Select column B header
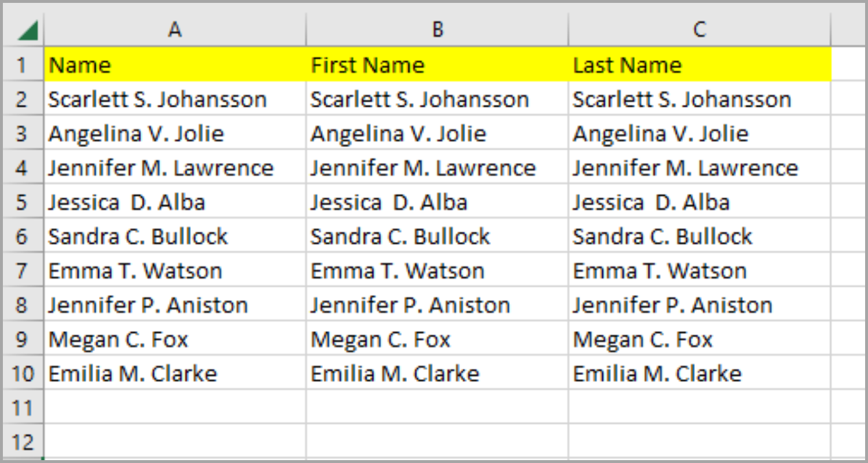 (437, 30)
